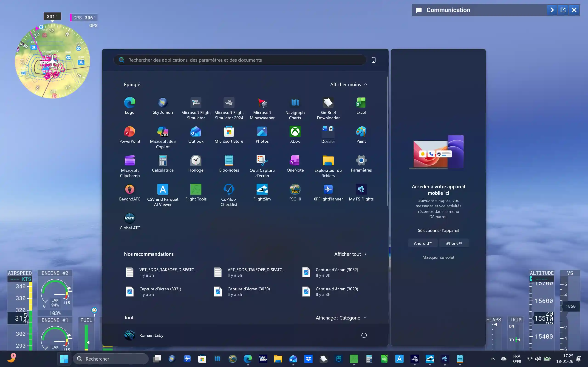Launch XPFlightPlanner
The width and height of the screenshot is (588, 367).
[328, 193]
